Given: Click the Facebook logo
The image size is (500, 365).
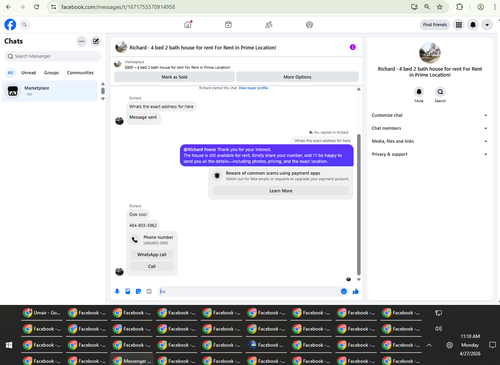Looking at the screenshot, I should click(x=10, y=25).
